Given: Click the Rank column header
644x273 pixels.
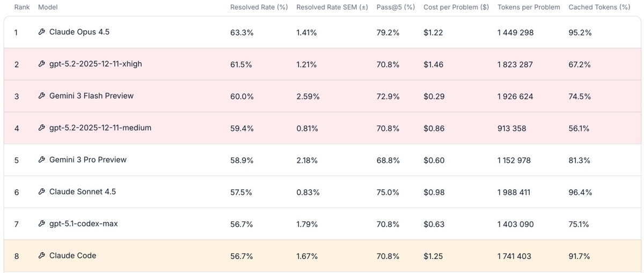Looking at the screenshot, I should click(x=22, y=8).
